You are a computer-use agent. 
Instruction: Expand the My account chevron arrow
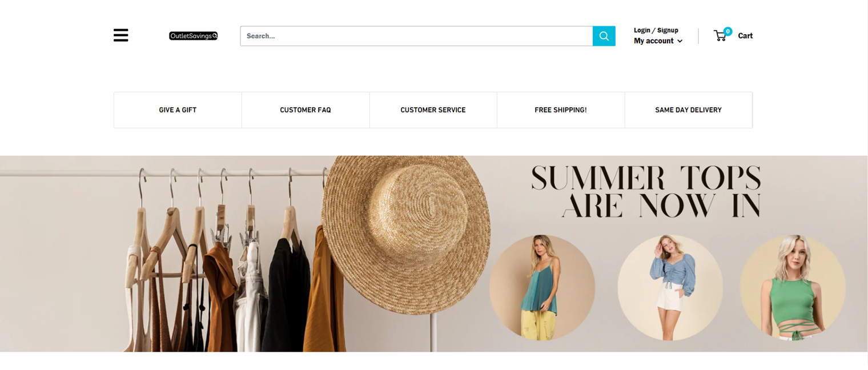pyautogui.click(x=680, y=41)
